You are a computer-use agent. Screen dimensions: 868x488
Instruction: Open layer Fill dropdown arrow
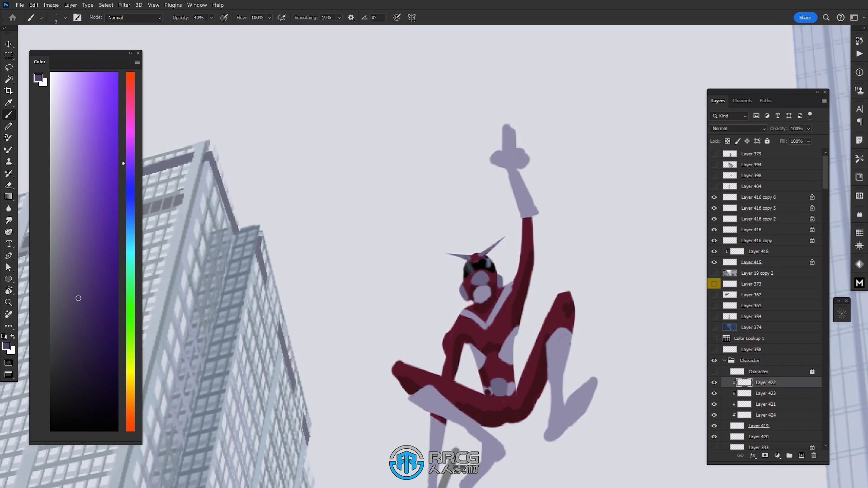point(808,141)
